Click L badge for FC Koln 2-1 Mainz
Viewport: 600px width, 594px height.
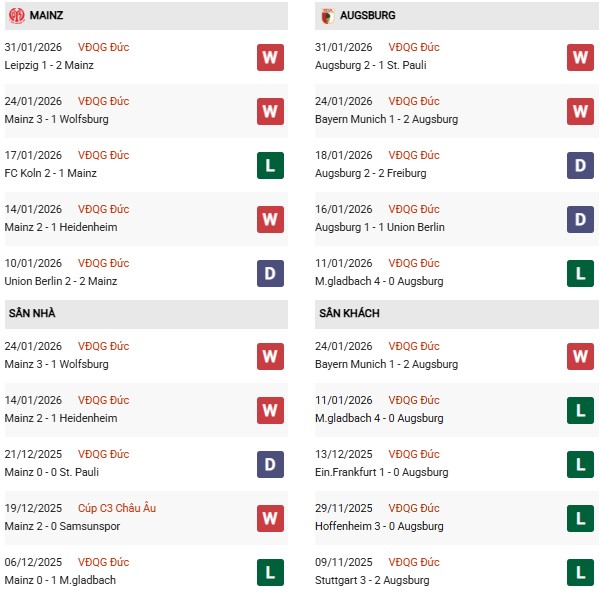tap(270, 165)
